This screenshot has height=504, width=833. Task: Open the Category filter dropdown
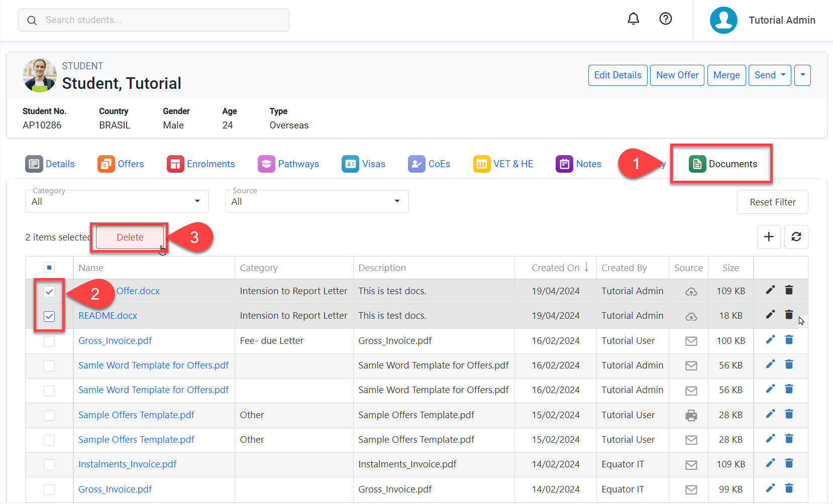117,201
